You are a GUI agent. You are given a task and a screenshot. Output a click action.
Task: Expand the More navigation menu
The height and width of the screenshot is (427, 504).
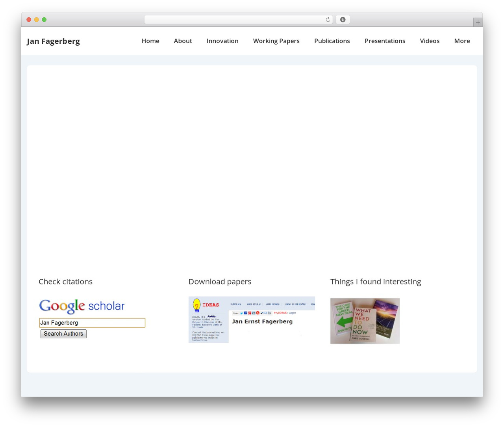462,41
